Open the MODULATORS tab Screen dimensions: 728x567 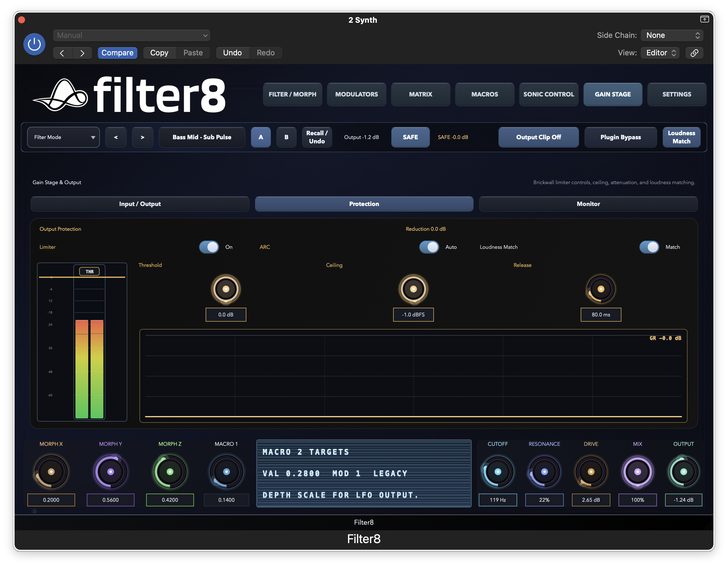pyautogui.click(x=356, y=94)
